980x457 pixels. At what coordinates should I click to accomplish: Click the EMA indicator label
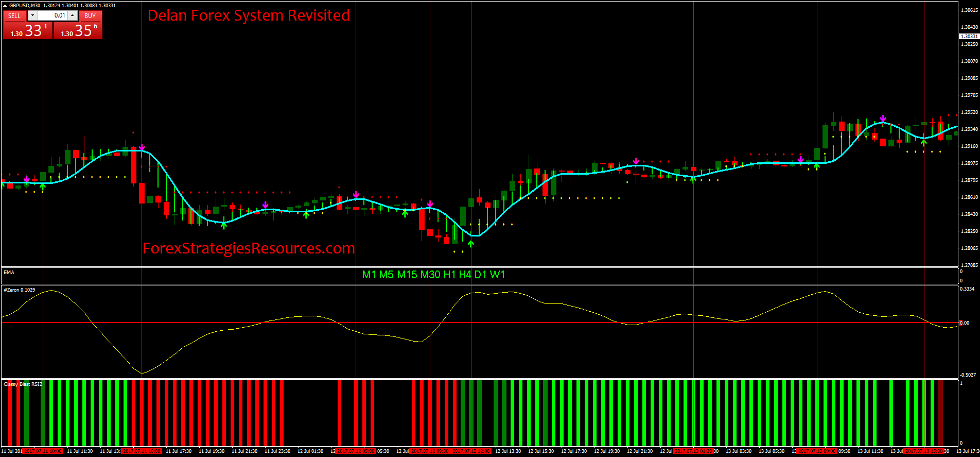9,272
